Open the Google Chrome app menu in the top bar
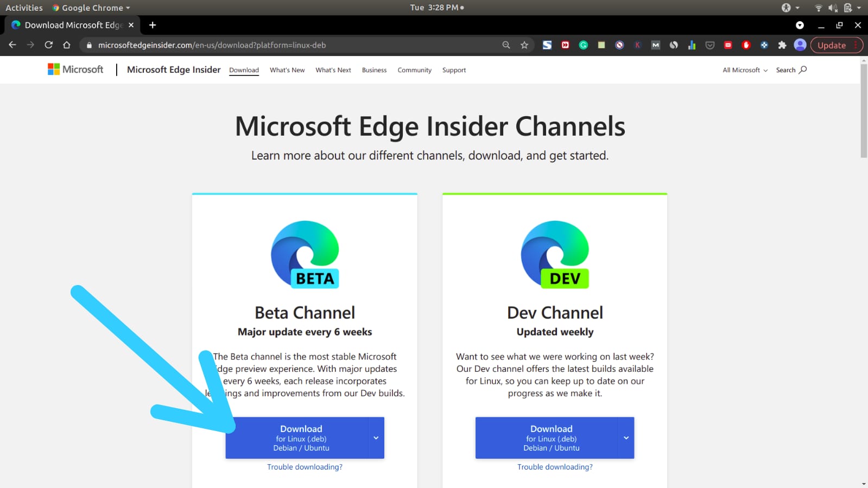Viewport: 868px width, 488px height. (x=91, y=8)
